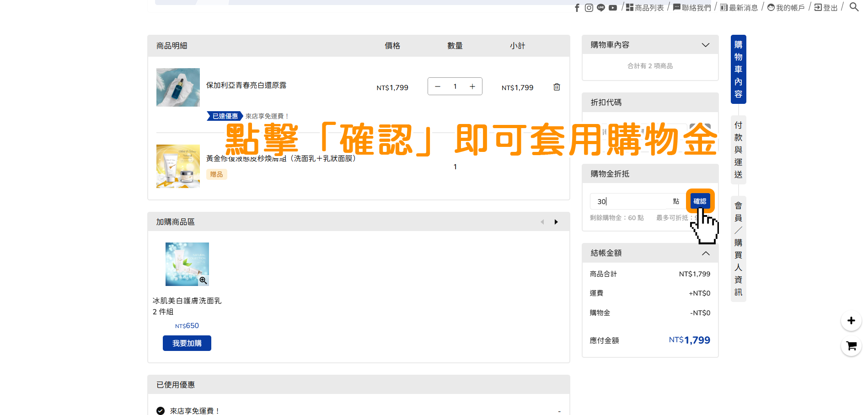This screenshot has width=868, height=415.
Task: Open the YouTube channel link
Action: tap(613, 8)
